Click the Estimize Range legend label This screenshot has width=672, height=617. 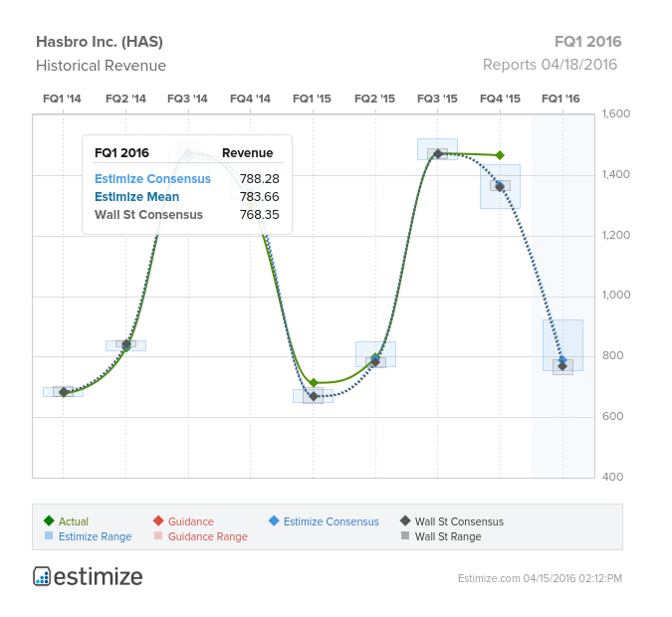click(96, 536)
